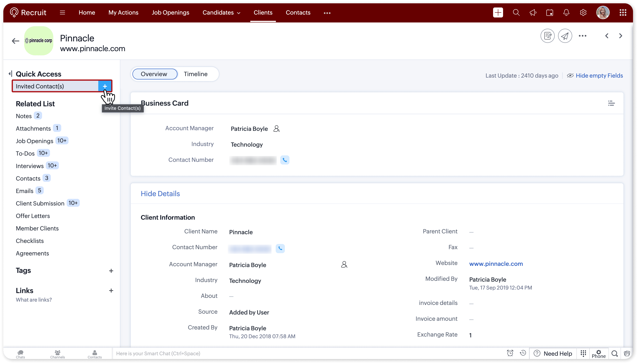The width and height of the screenshot is (638, 364).
Task: Toggle Hide empty Fields
Action: point(599,76)
